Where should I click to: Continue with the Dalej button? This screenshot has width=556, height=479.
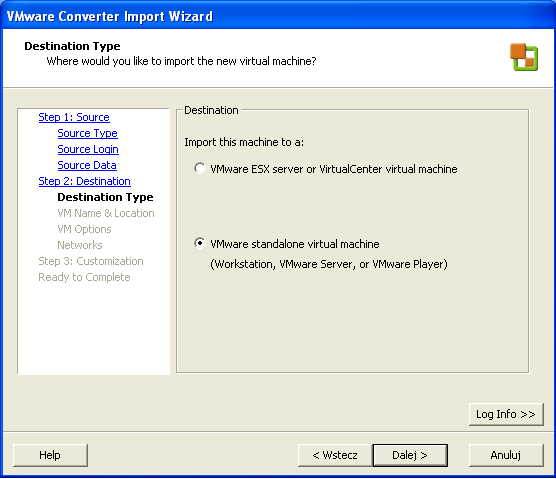coord(410,455)
